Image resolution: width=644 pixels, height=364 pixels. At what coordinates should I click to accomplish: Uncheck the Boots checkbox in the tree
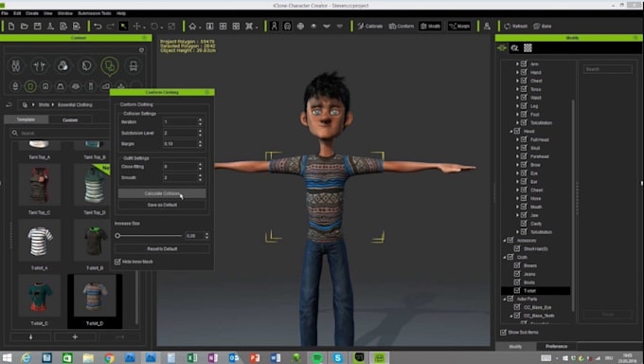(x=517, y=282)
